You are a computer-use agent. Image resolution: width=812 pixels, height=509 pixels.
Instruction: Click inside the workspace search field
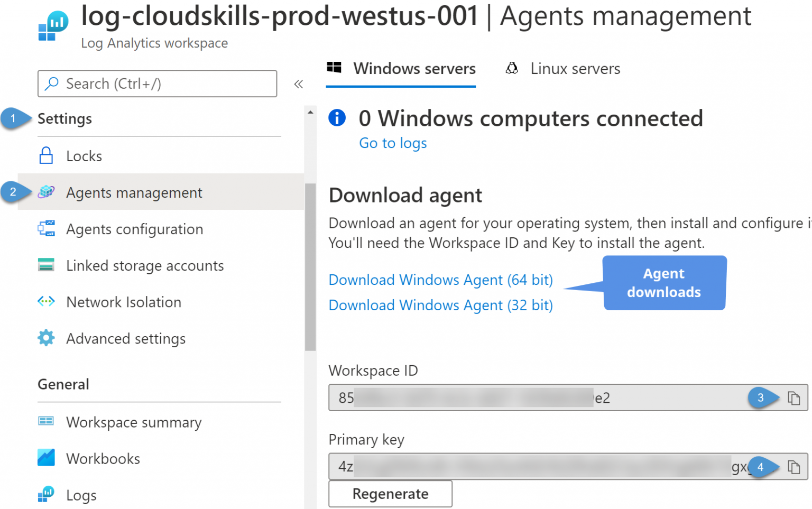(x=157, y=84)
